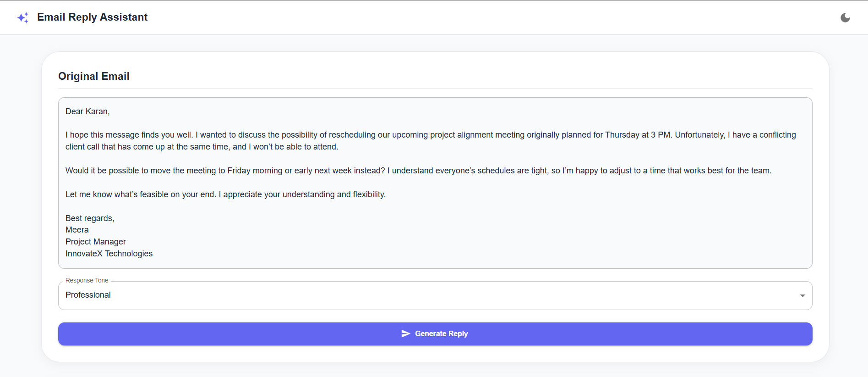This screenshot has width=868, height=377.
Task: Click the "Best regards," line in email
Action: (x=90, y=218)
